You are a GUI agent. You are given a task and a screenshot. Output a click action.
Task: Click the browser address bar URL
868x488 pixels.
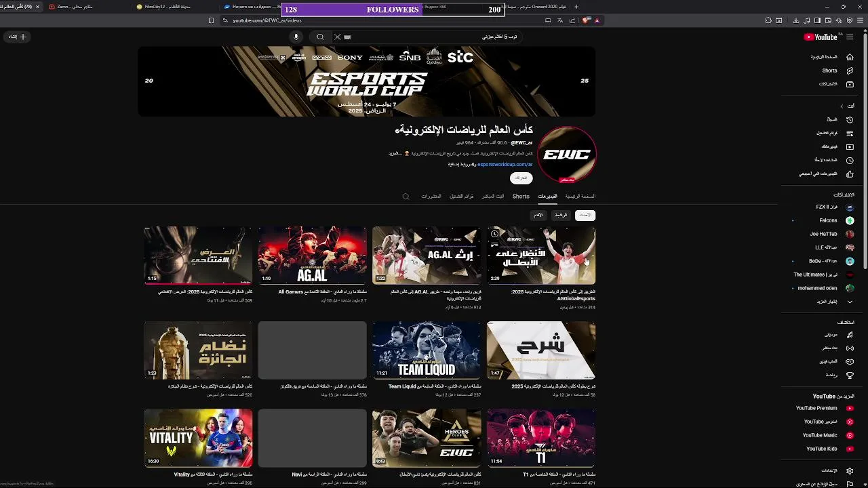point(267,20)
